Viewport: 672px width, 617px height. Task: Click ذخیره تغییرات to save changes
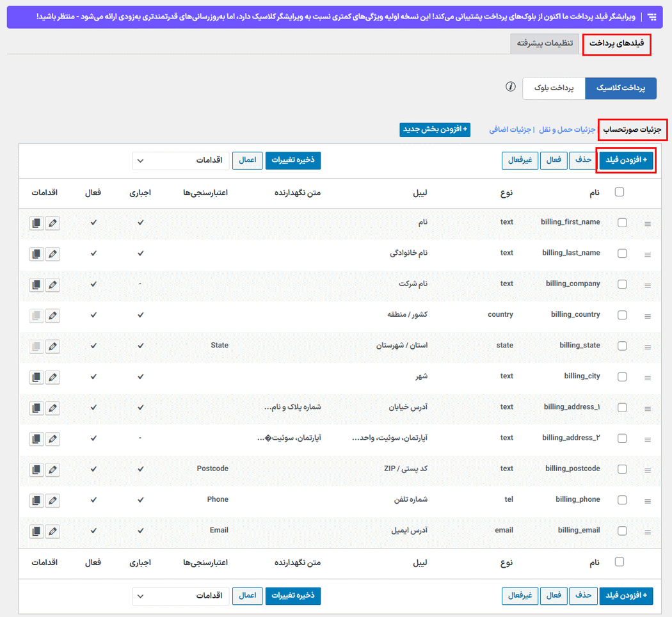292,160
